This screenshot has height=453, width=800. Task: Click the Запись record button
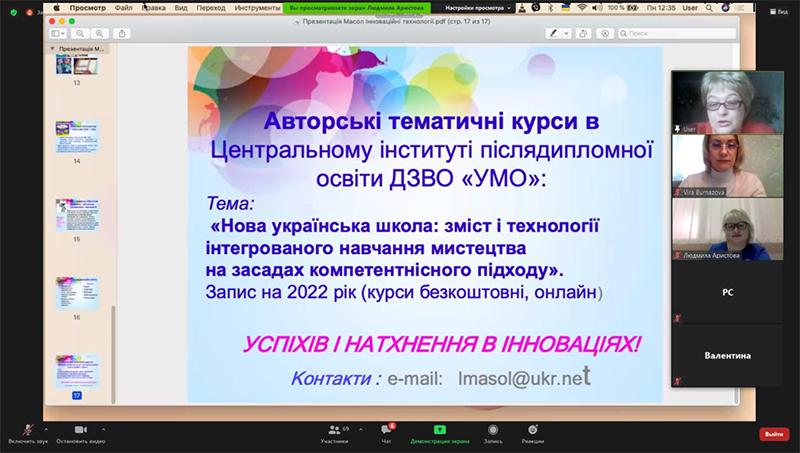pyautogui.click(x=493, y=434)
